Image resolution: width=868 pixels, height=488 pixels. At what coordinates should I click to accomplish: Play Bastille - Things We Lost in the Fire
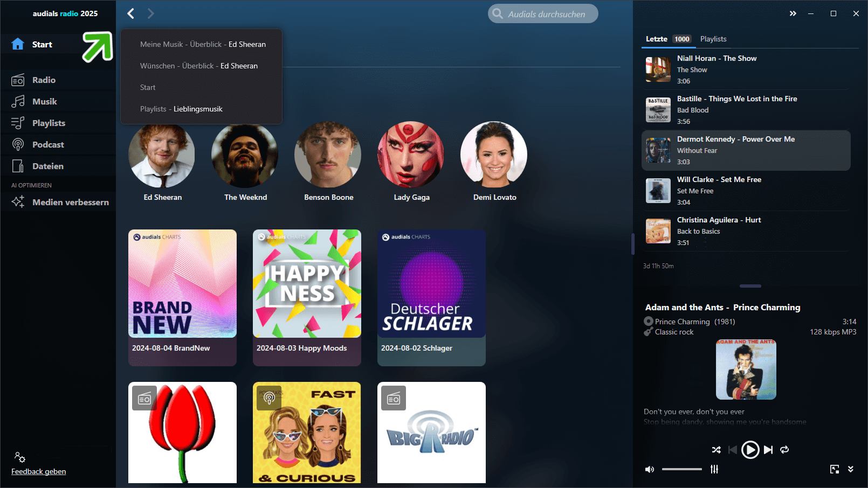pyautogui.click(x=746, y=110)
